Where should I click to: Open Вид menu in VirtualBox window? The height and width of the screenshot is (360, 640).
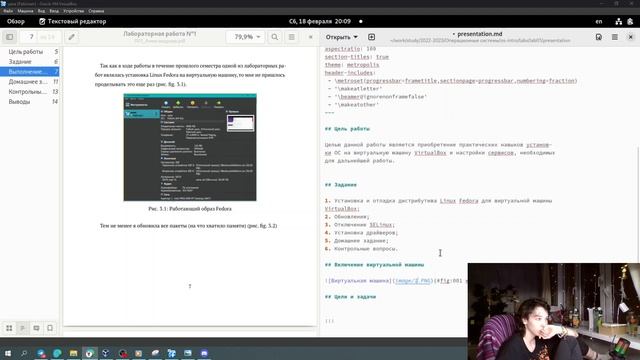point(41,11)
